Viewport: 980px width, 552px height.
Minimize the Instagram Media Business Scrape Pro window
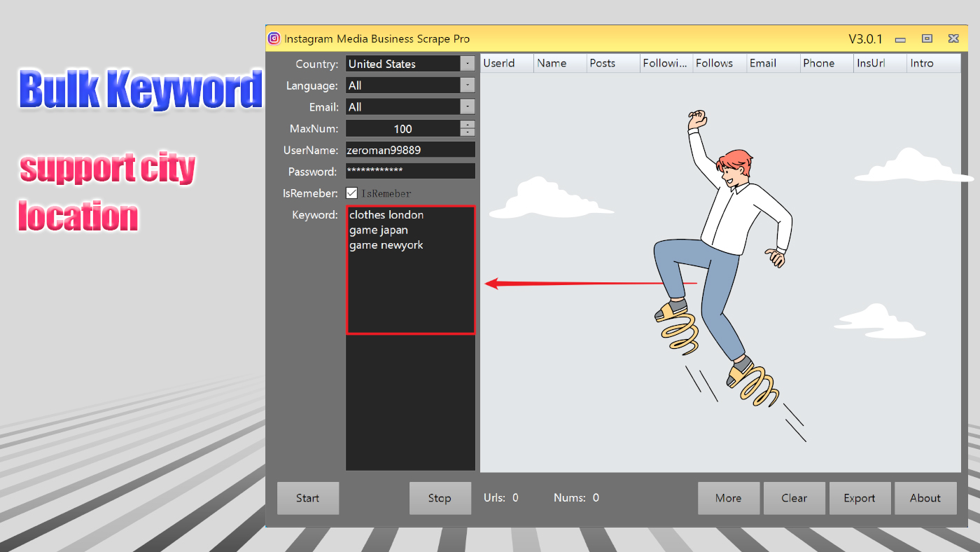(x=900, y=40)
